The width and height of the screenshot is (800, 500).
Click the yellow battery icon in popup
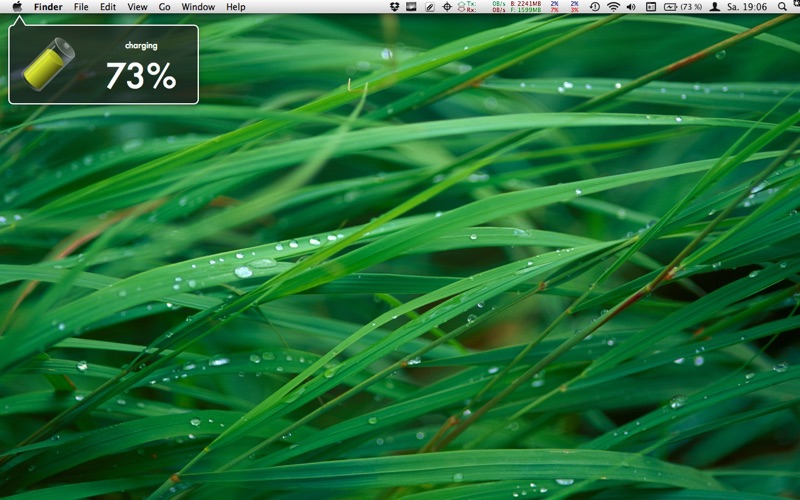pyautogui.click(x=49, y=64)
